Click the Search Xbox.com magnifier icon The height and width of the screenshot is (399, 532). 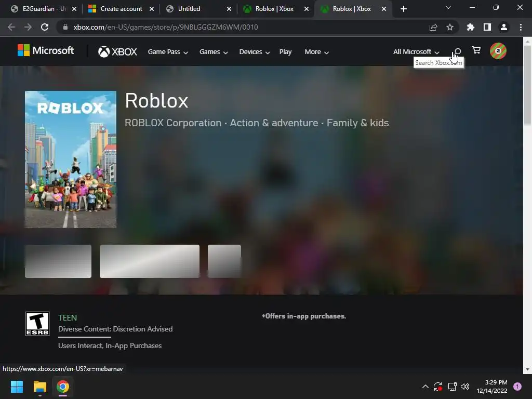click(457, 51)
